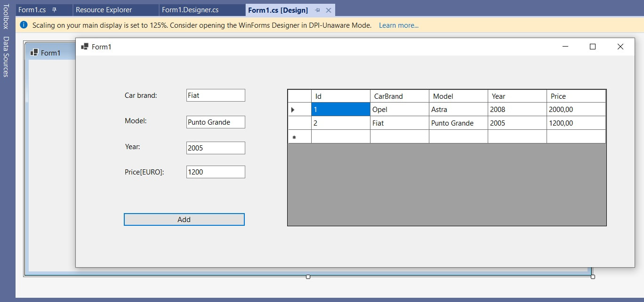
Task: Click the Price column header
Action: pos(576,96)
